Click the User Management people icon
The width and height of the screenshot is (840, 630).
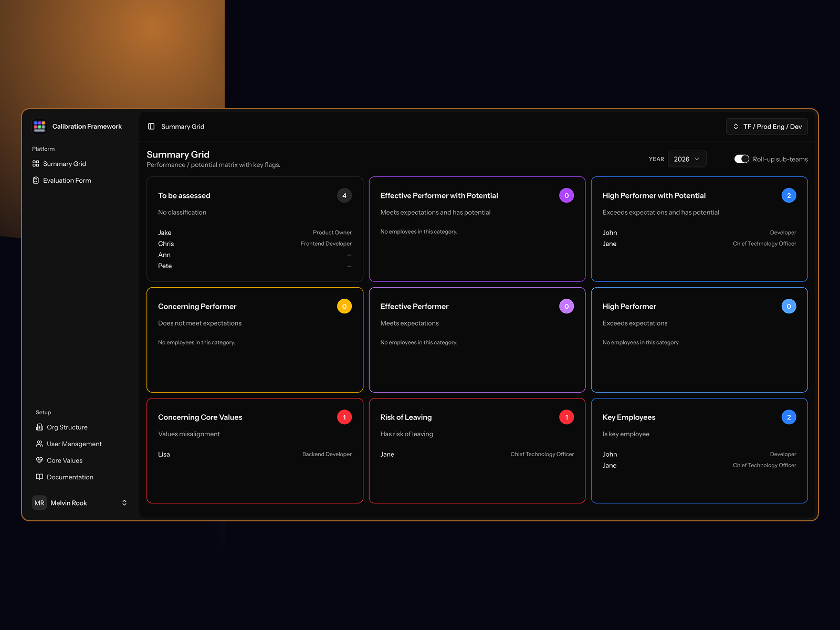[x=39, y=444]
